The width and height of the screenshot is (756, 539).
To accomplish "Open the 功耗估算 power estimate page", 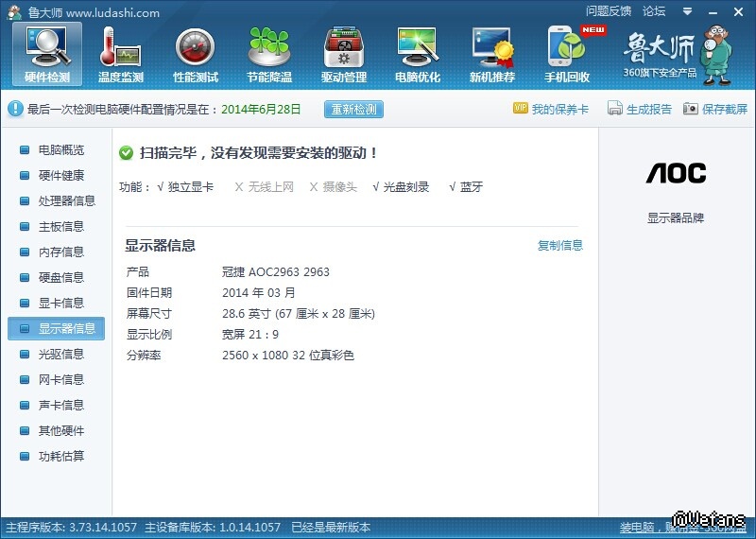I will [x=60, y=456].
